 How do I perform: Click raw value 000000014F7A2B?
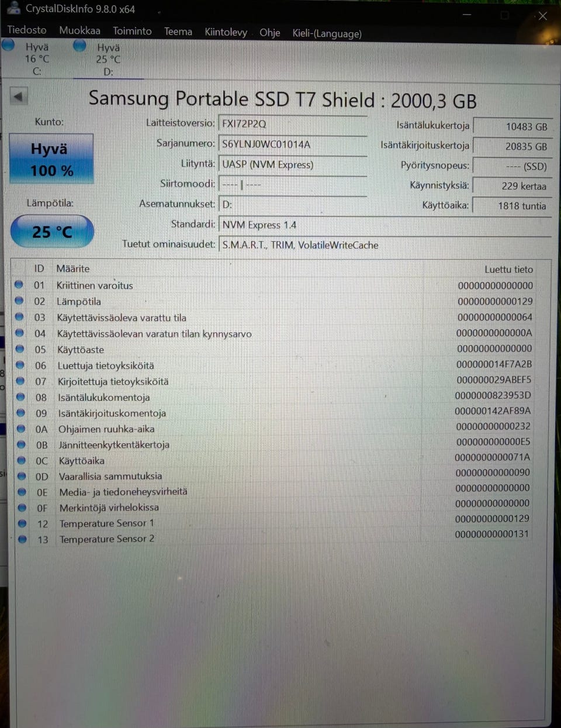pyautogui.click(x=494, y=364)
